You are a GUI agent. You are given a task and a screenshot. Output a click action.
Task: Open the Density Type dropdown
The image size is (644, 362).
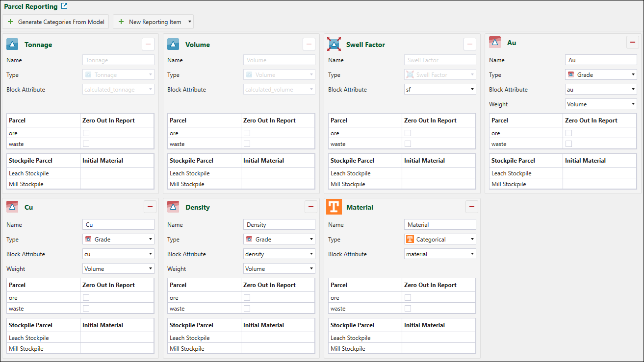pos(279,239)
